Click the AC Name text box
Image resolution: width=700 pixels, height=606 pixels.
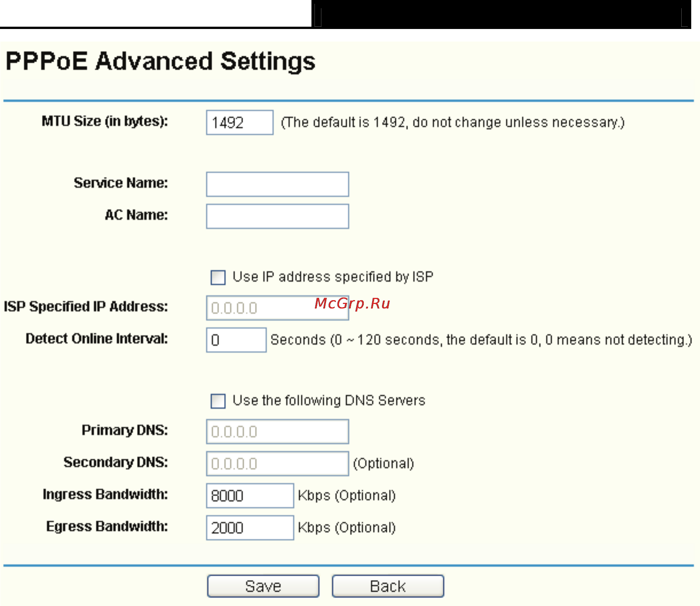pos(277,216)
